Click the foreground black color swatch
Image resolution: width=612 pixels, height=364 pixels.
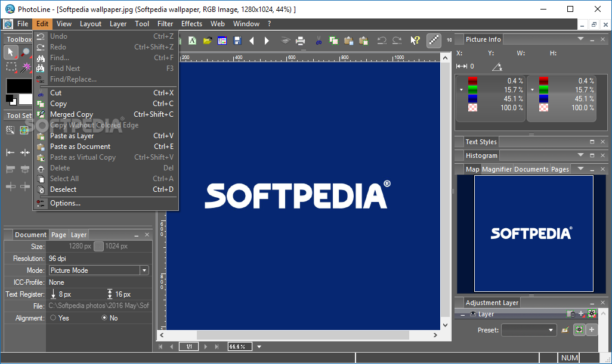(18, 86)
